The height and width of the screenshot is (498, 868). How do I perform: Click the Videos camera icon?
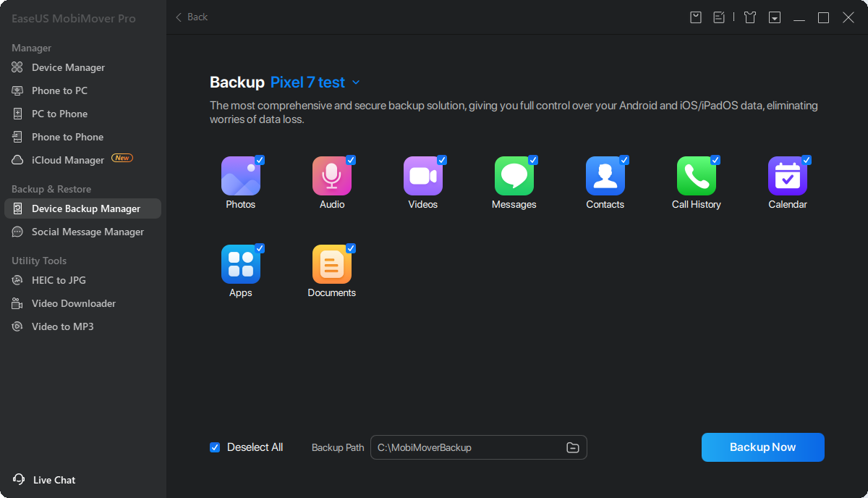click(423, 176)
